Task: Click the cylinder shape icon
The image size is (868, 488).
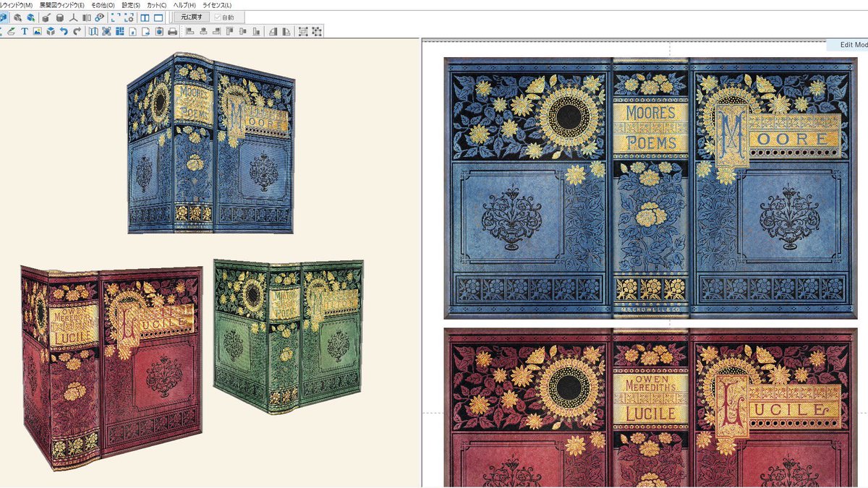Action: 59,18
